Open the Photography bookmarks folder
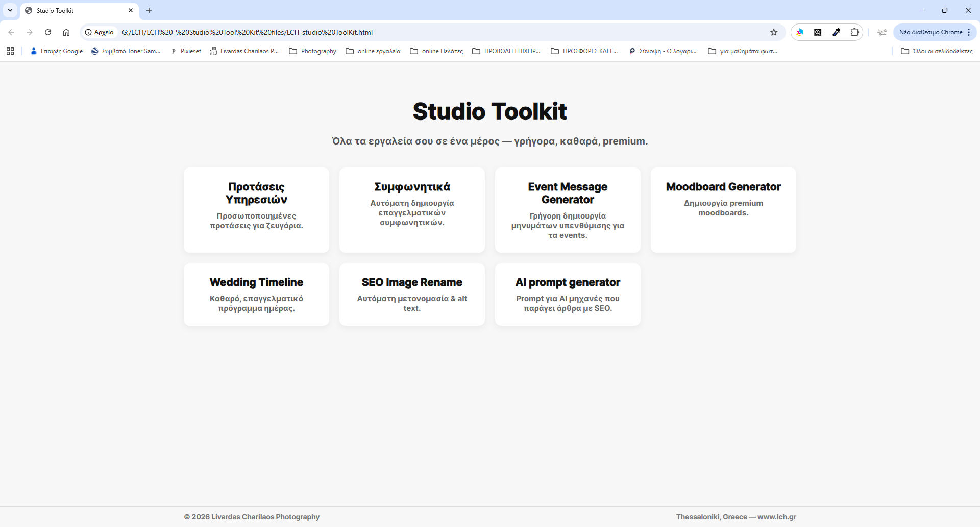The height and width of the screenshot is (527, 980). pos(312,51)
